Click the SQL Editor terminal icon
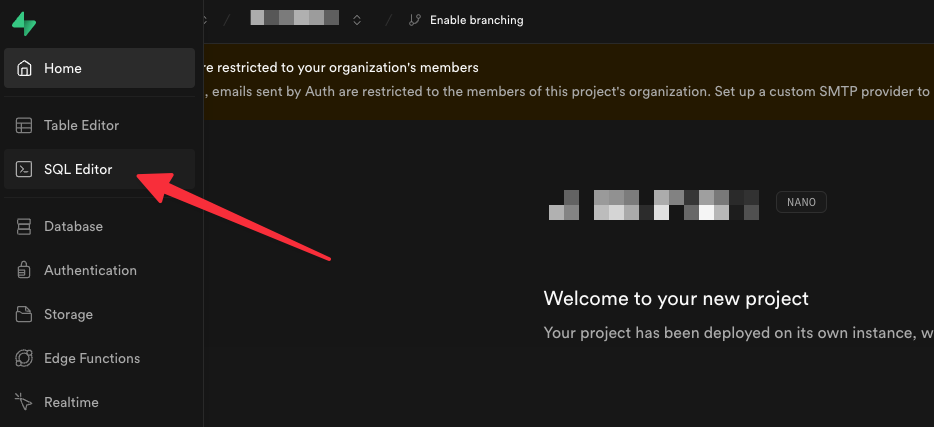Image resolution: width=934 pixels, height=427 pixels. [x=24, y=170]
